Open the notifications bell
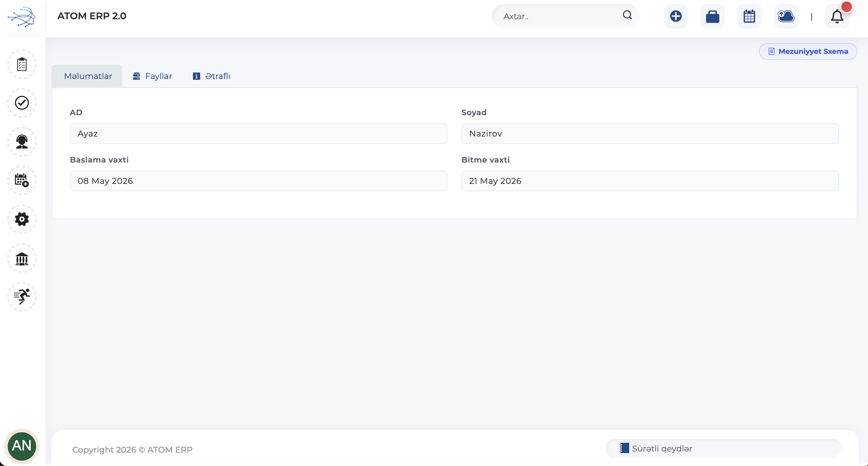 837,16
